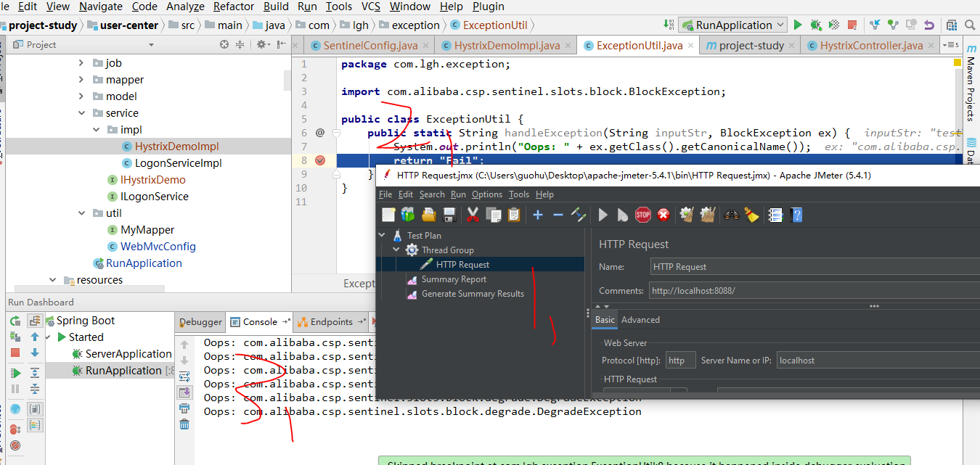This screenshot has height=465, width=980.
Task: Click the Clear All trash icon in the console
Action: pyautogui.click(x=184, y=424)
